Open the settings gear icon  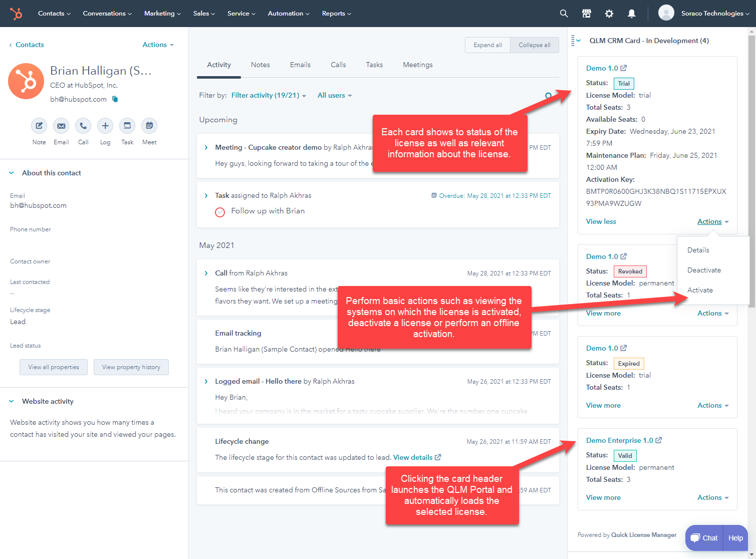pos(609,14)
